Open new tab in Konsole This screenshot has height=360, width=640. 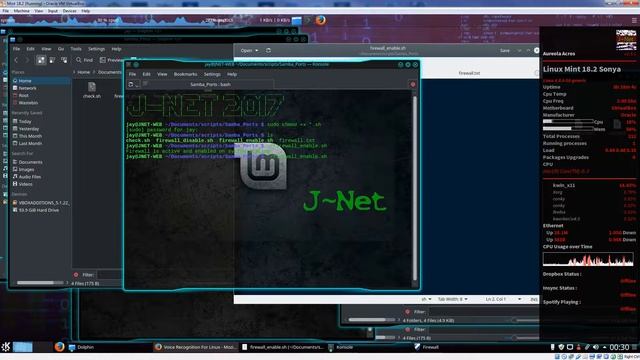pos(131,84)
